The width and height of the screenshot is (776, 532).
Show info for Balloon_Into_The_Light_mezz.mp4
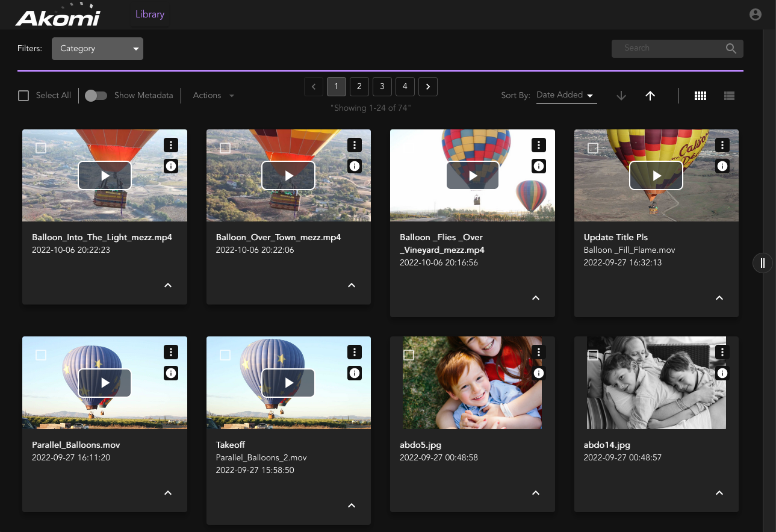[171, 166]
